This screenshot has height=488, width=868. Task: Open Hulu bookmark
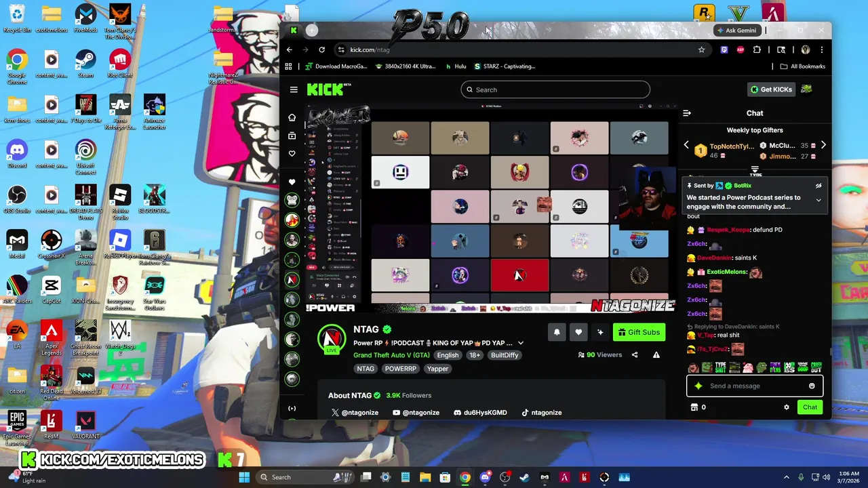pos(456,66)
